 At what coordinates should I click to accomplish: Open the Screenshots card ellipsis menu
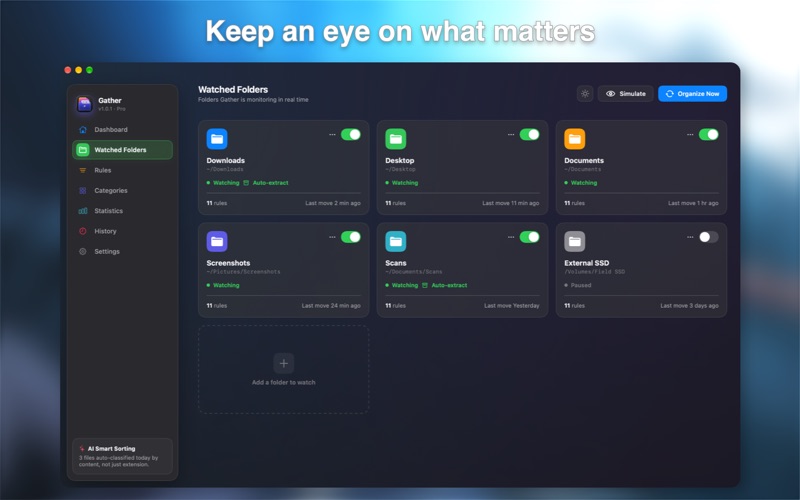click(x=332, y=237)
